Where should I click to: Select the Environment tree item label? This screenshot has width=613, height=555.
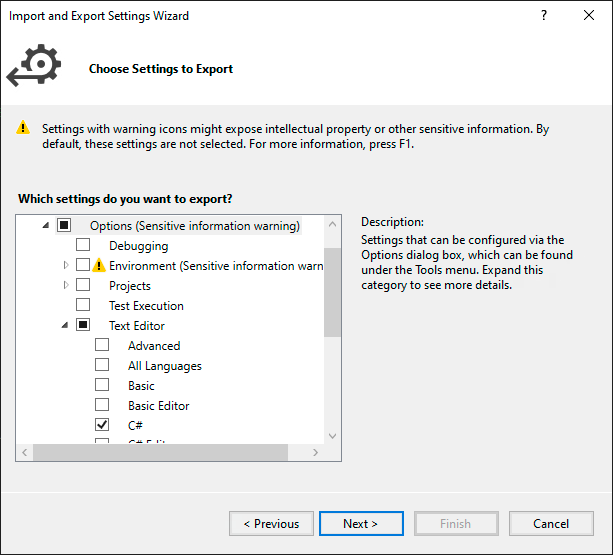click(x=216, y=266)
